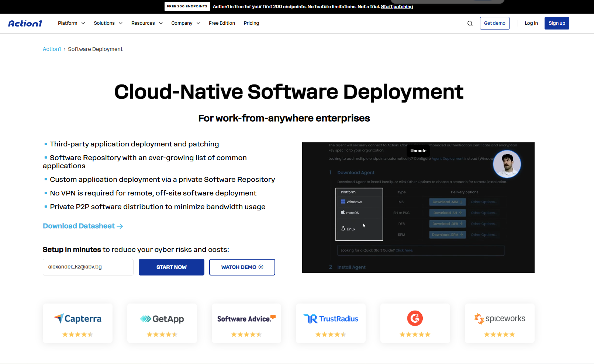The width and height of the screenshot is (594, 364).
Task: Click 'Private P2P software distribution' bullet text
Action: tap(158, 207)
